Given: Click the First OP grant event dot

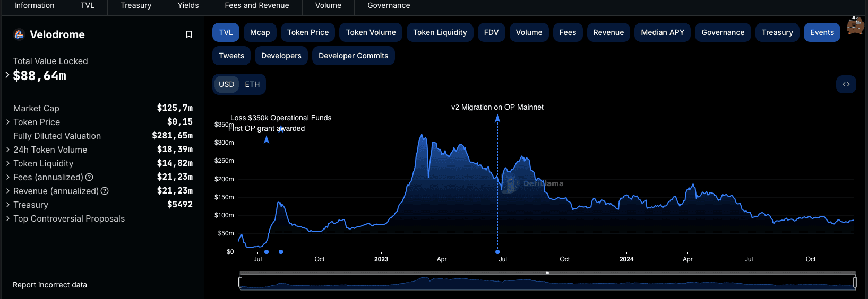Looking at the screenshot, I should [x=267, y=252].
